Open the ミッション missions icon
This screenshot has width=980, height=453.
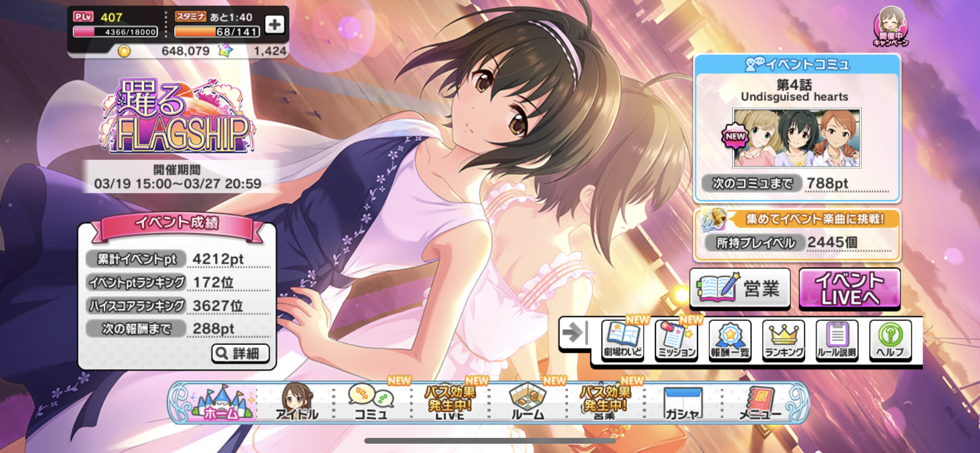pyautogui.click(x=677, y=340)
